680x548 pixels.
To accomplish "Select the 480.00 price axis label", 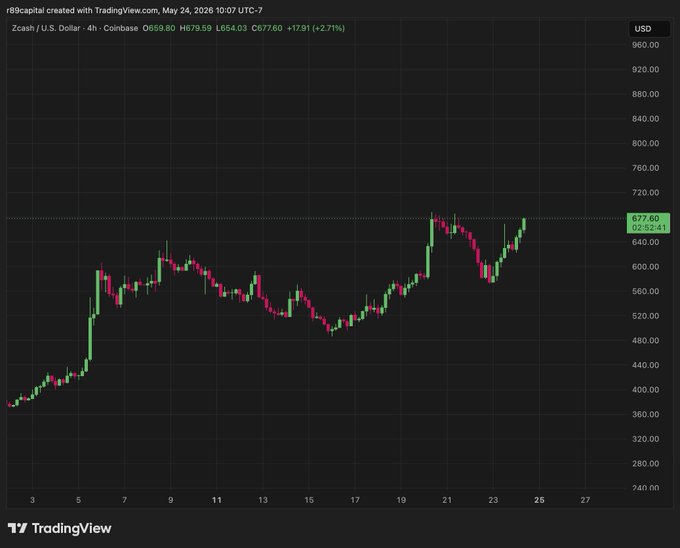I will (x=645, y=340).
